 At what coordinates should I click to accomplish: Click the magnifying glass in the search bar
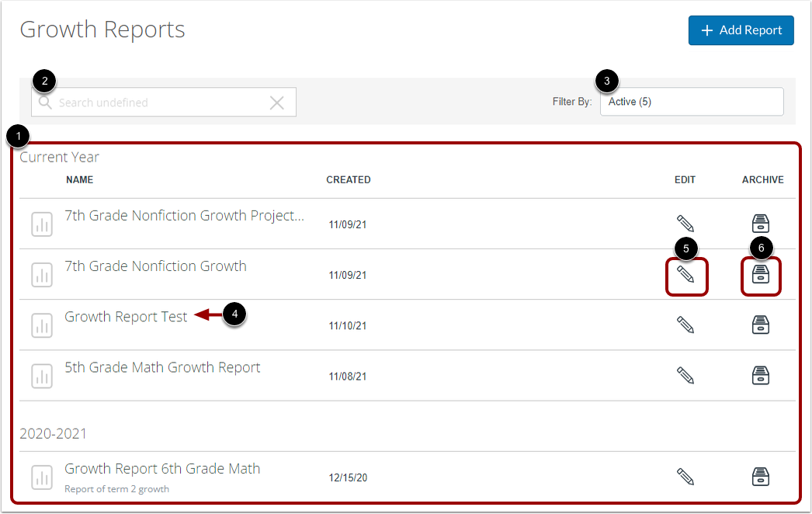(x=45, y=102)
